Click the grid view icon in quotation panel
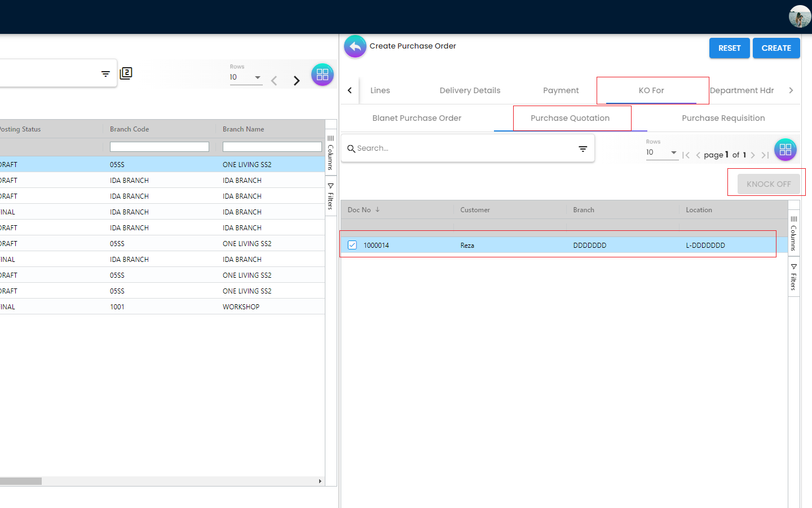 (x=785, y=150)
